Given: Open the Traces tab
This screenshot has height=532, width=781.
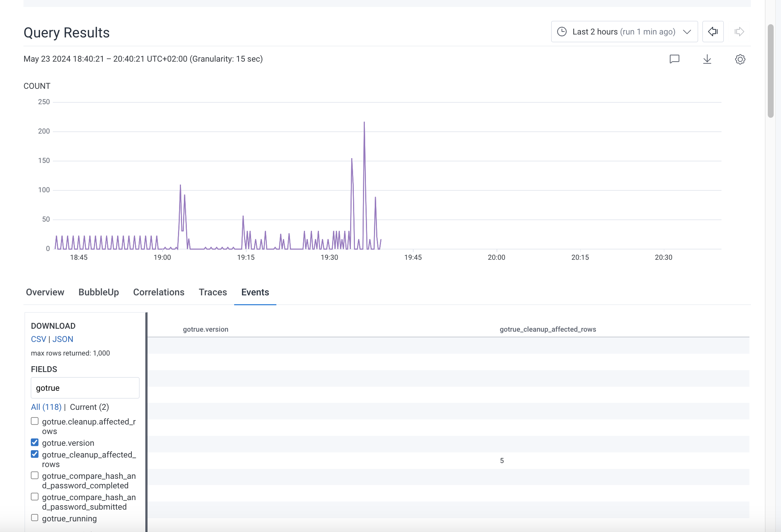Looking at the screenshot, I should point(213,292).
